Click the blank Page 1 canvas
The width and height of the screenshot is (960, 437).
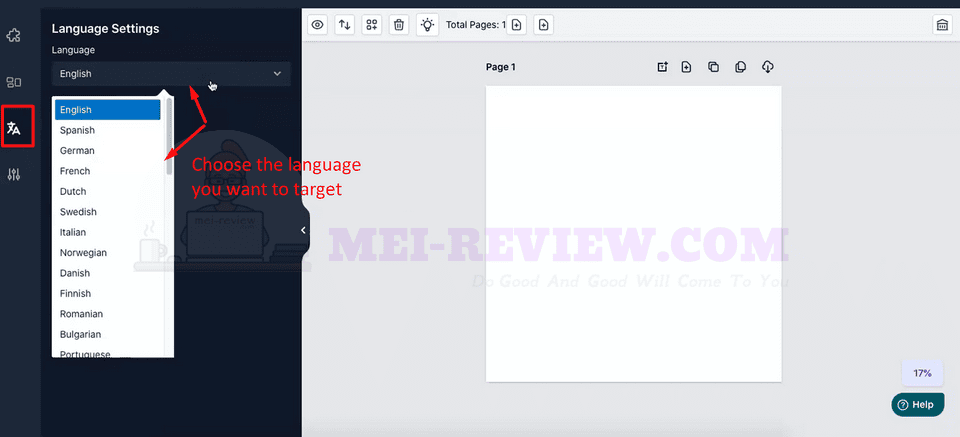click(x=633, y=234)
